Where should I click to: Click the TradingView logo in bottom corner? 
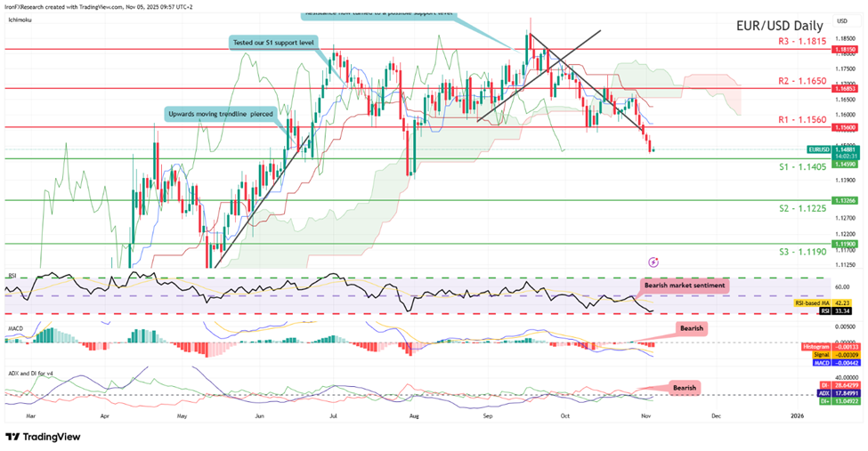(x=43, y=436)
